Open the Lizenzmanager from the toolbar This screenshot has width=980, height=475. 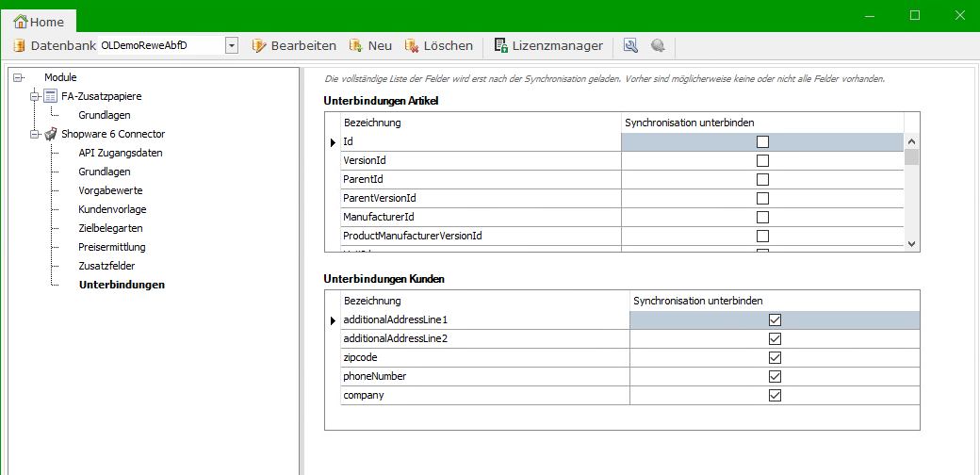point(547,45)
